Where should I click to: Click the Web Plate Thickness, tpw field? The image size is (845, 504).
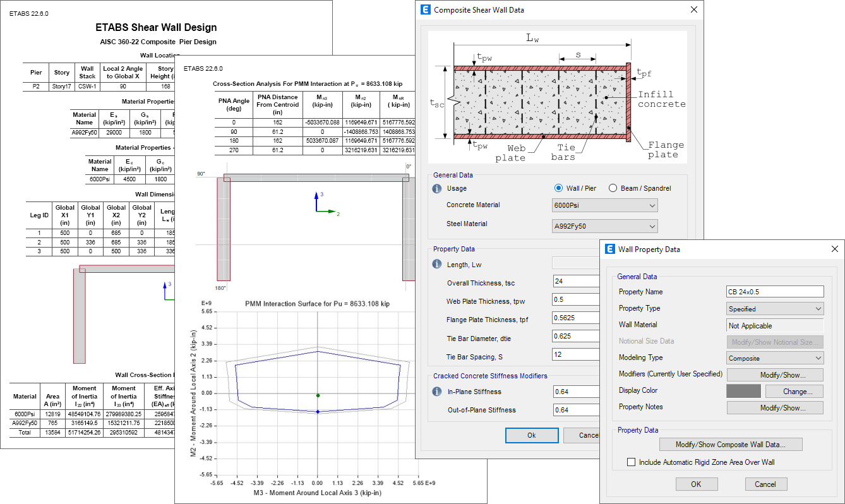point(576,299)
